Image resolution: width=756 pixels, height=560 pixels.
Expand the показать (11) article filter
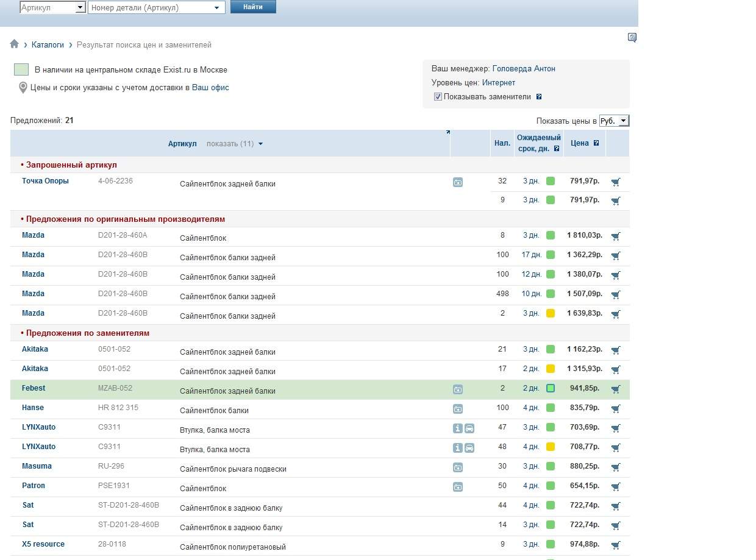234,144
